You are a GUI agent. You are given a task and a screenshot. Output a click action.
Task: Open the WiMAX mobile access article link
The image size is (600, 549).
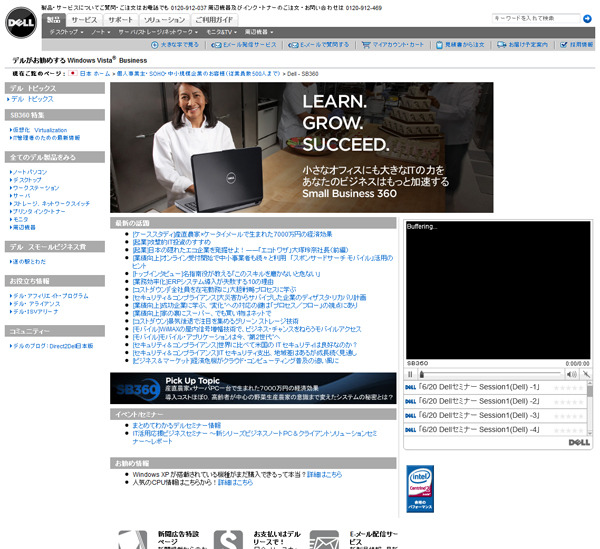pos(247,329)
